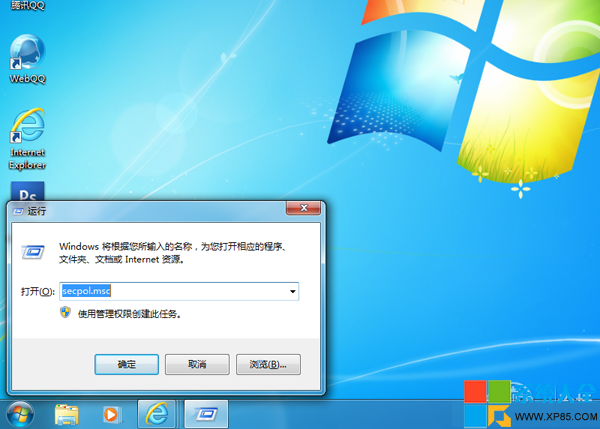Expand the 打开 combo box dropdown arrow
600x429 pixels.
(293, 292)
